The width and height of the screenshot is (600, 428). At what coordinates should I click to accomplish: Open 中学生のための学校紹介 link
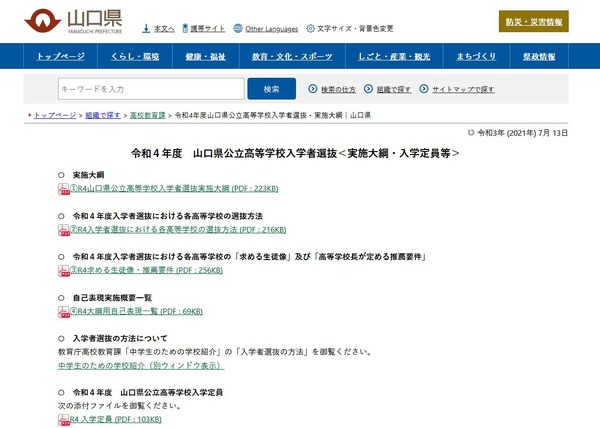coord(141,366)
